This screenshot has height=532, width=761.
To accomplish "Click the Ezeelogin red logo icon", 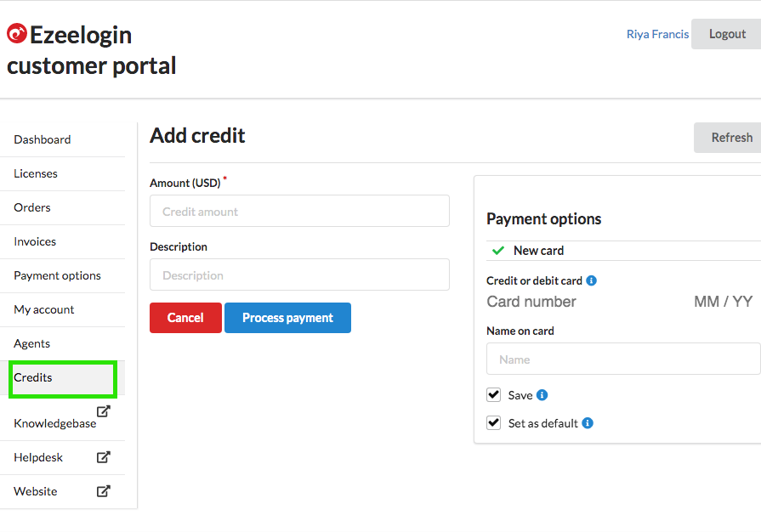I will coord(17,33).
